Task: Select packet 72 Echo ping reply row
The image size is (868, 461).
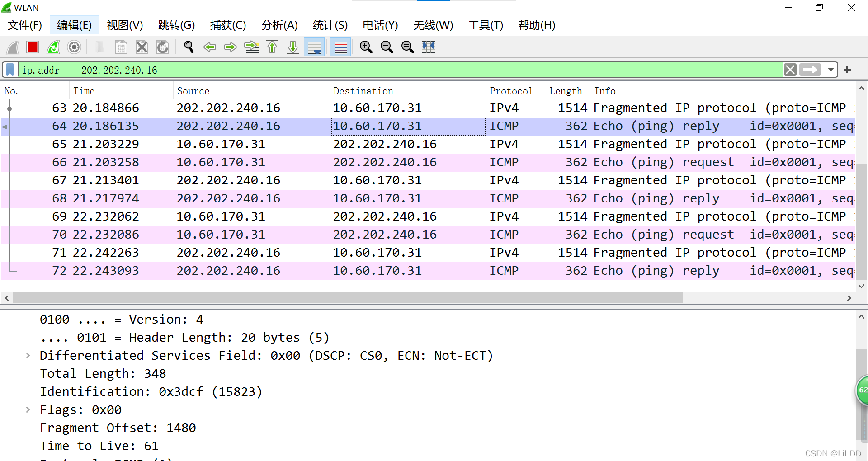Action: (428, 271)
